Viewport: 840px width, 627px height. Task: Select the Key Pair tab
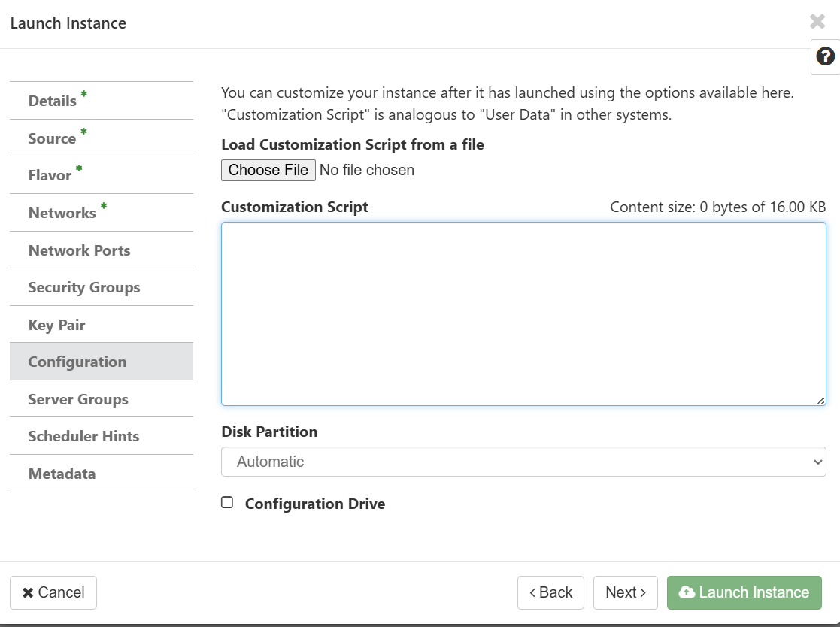click(x=57, y=325)
